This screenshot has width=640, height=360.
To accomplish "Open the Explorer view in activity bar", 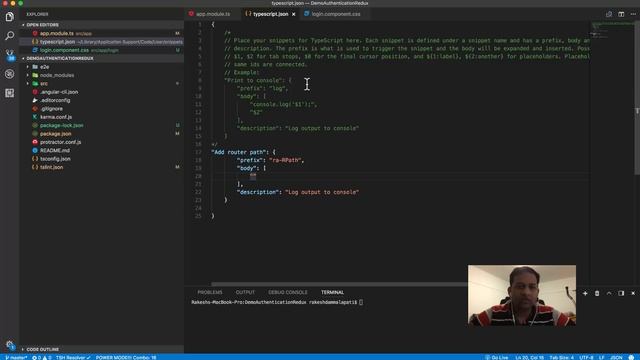I will tap(9, 17).
